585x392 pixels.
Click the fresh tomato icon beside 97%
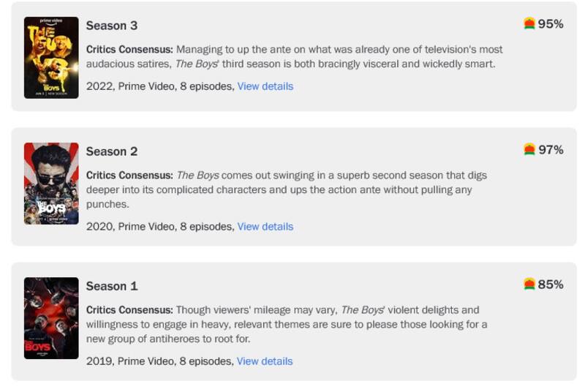pyautogui.click(x=529, y=150)
